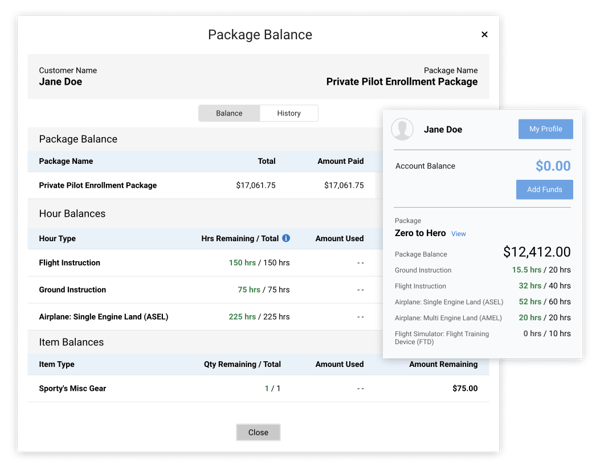Switch to the History tab
This screenshot has width=600, height=475.
(289, 113)
